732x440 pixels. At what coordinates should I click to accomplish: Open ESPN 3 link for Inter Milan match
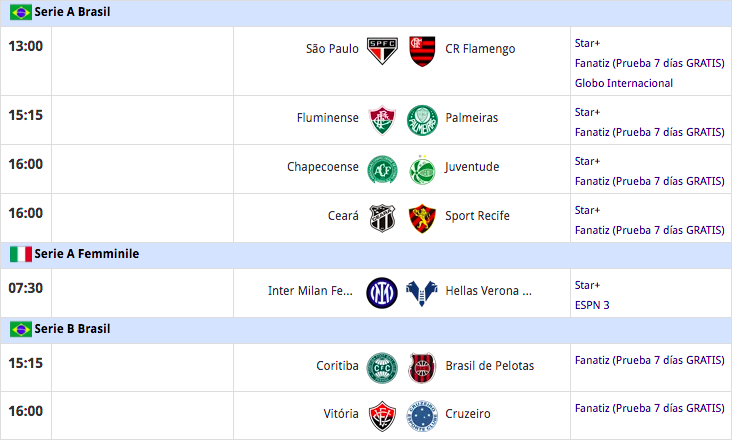pyautogui.click(x=592, y=305)
